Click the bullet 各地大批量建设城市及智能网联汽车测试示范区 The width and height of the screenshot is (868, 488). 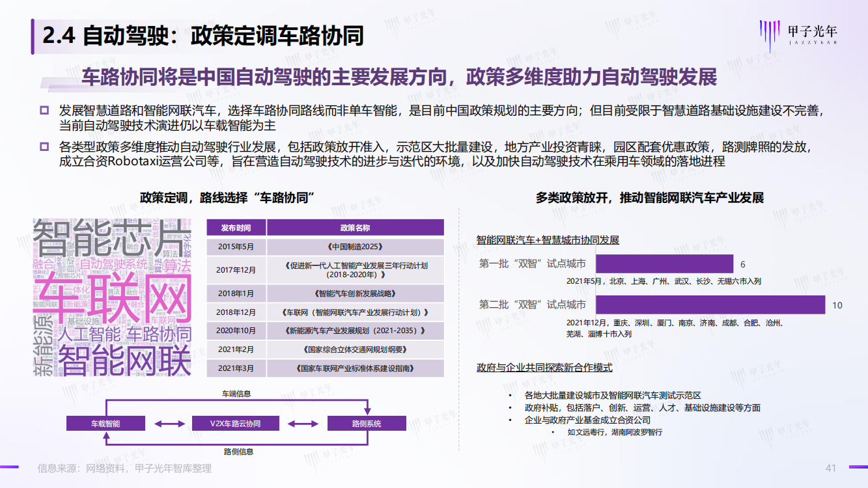pos(612,395)
